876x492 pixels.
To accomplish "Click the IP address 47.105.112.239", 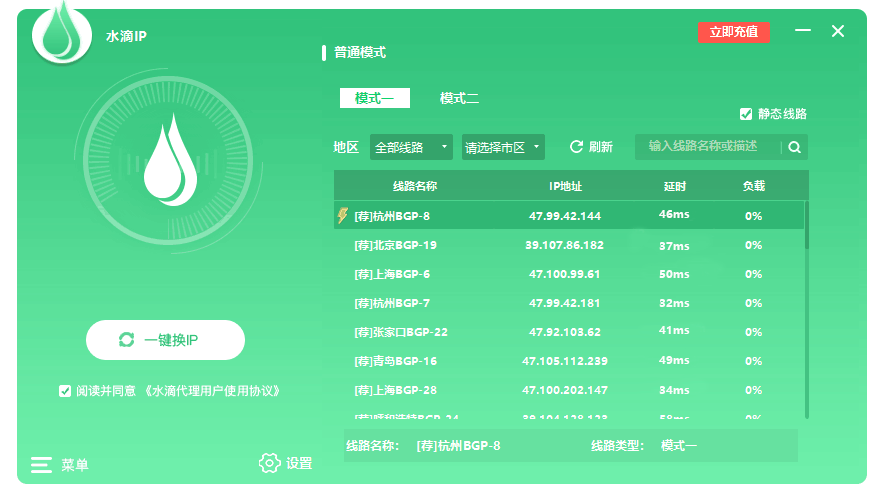I will [x=565, y=361].
